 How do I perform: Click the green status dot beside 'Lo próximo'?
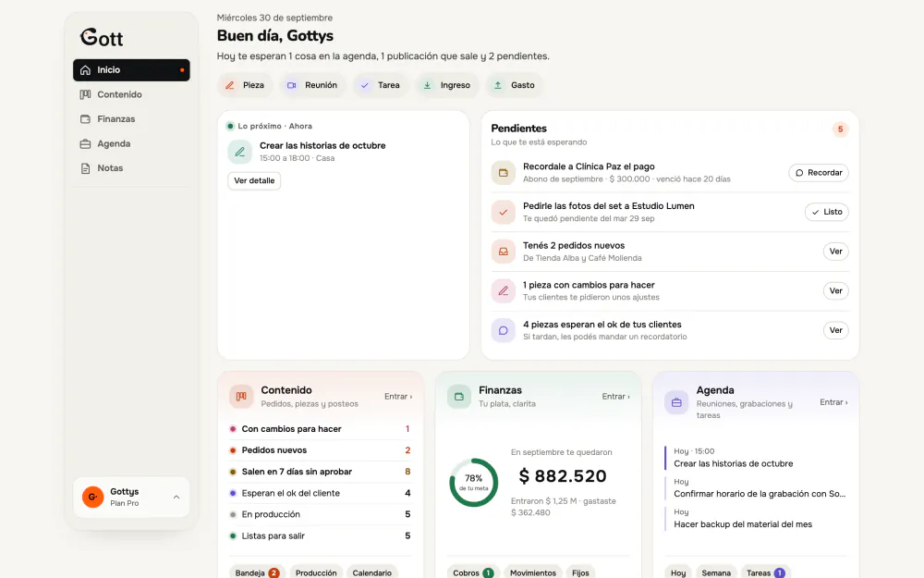pos(230,126)
